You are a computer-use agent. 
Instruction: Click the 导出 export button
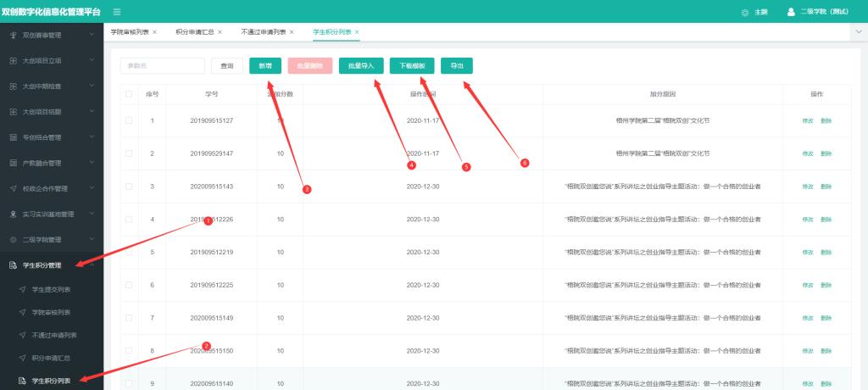pos(457,65)
